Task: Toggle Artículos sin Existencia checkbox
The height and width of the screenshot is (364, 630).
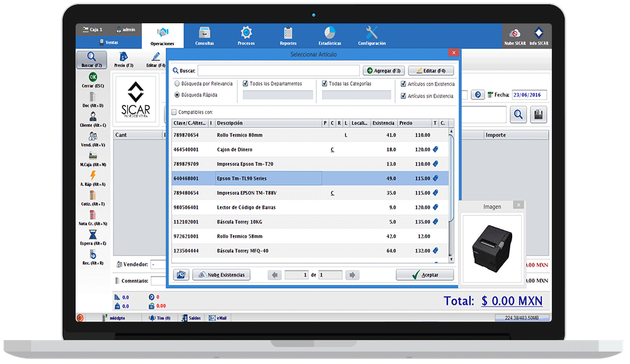Action: 403,96
